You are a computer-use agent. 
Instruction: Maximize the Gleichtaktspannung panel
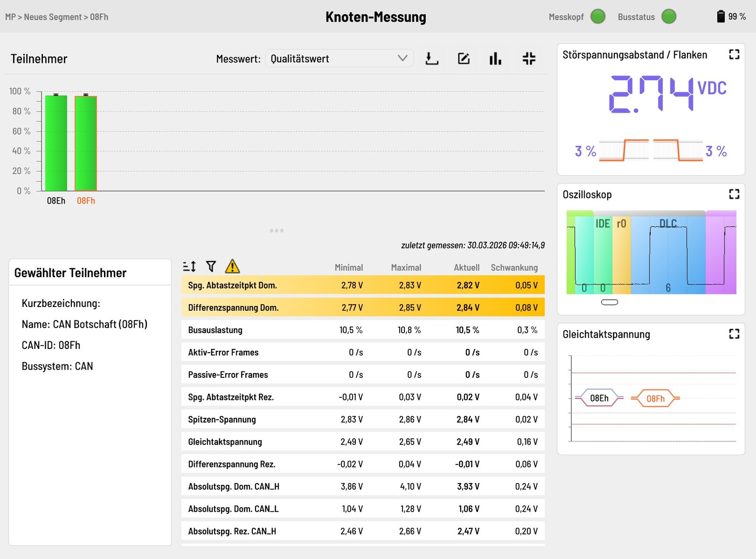coord(734,334)
